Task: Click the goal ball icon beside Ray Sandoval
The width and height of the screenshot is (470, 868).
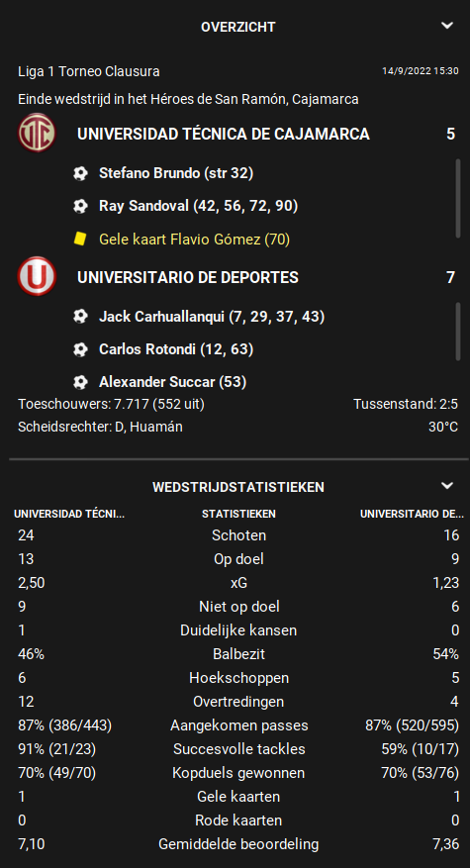Action: (80, 207)
